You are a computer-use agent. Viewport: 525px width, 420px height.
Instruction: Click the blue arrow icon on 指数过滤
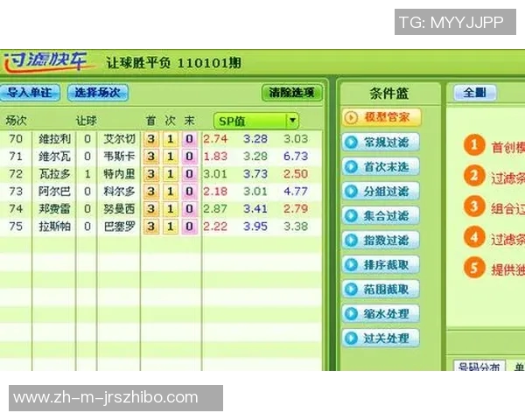351,240
